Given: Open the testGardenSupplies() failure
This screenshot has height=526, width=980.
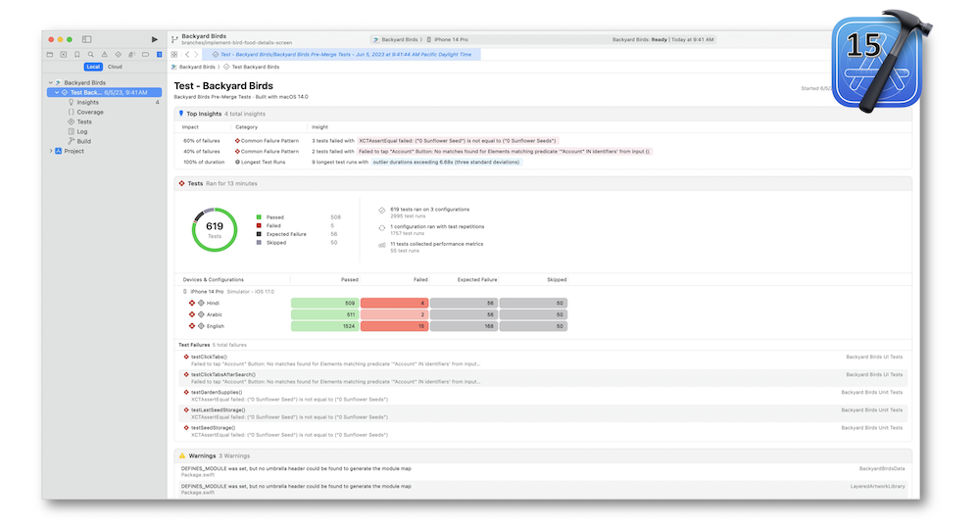Looking at the screenshot, I should [x=543, y=396].
